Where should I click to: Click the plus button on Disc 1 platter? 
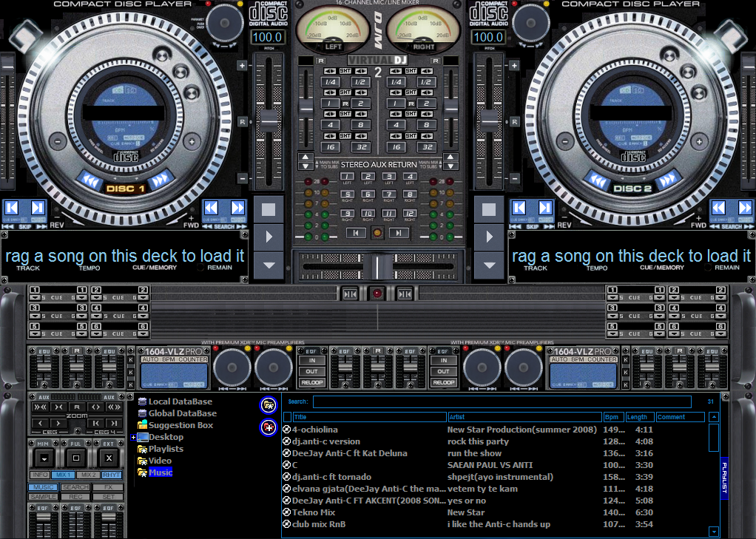pyautogui.click(x=192, y=142)
